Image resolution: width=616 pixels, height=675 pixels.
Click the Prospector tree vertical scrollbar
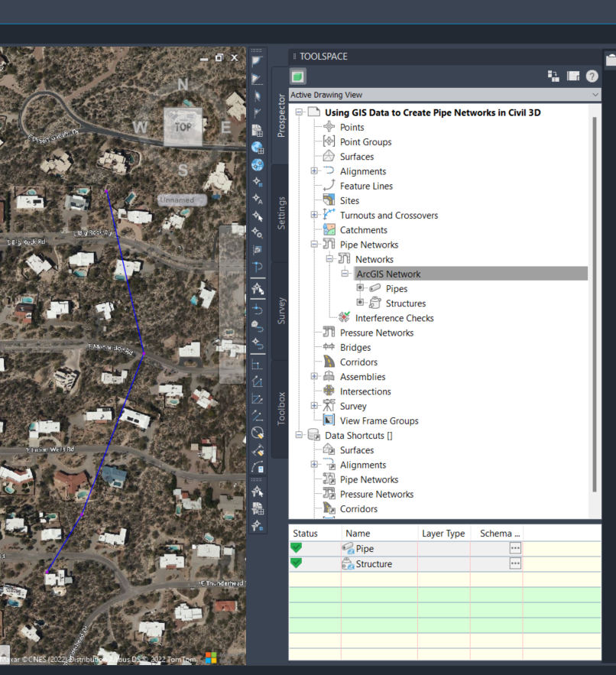point(595,304)
